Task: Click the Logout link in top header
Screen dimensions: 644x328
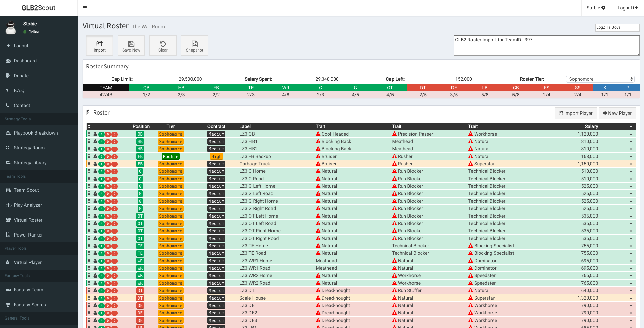Action: click(627, 8)
